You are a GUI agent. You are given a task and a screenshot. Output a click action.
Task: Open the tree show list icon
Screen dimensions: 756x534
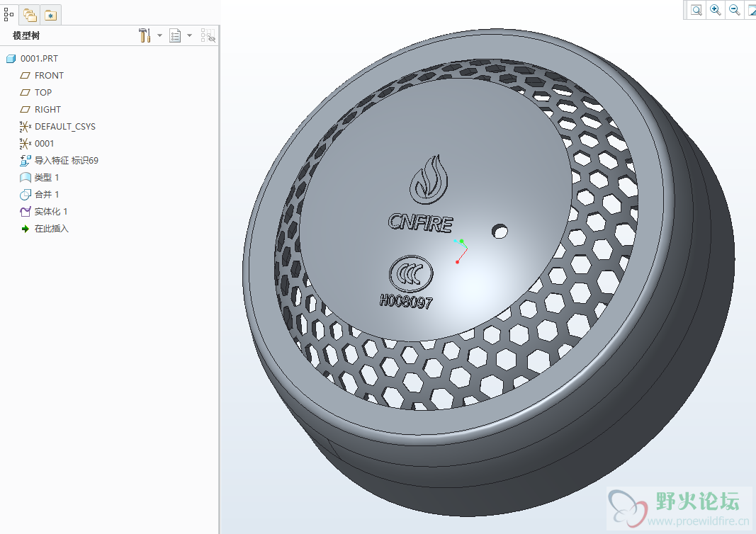(x=175, y=35)
